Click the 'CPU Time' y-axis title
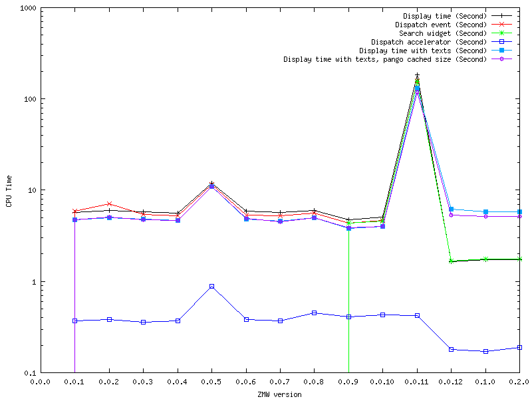 pyautogui.click(x=8, y=191)
